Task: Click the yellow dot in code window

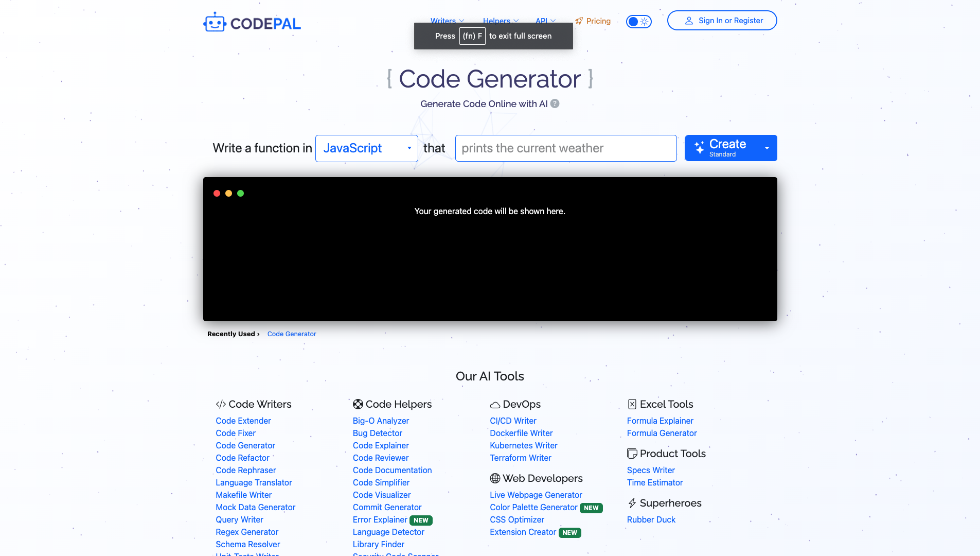Action: [x=228, y=194]
